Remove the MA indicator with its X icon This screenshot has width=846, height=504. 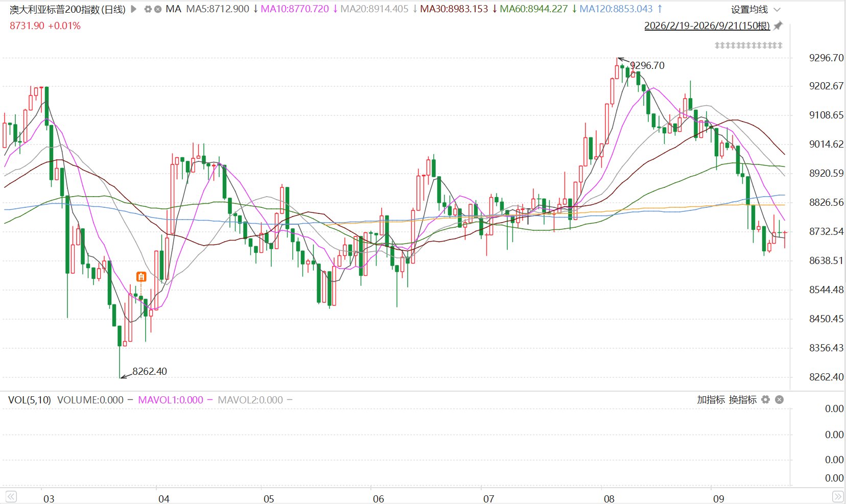[x=158, y=9]
